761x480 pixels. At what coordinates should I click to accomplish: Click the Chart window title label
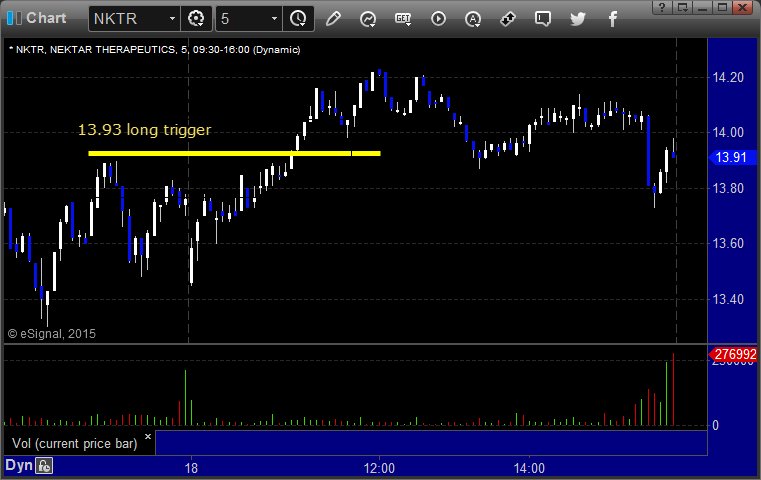coord(46,18)
